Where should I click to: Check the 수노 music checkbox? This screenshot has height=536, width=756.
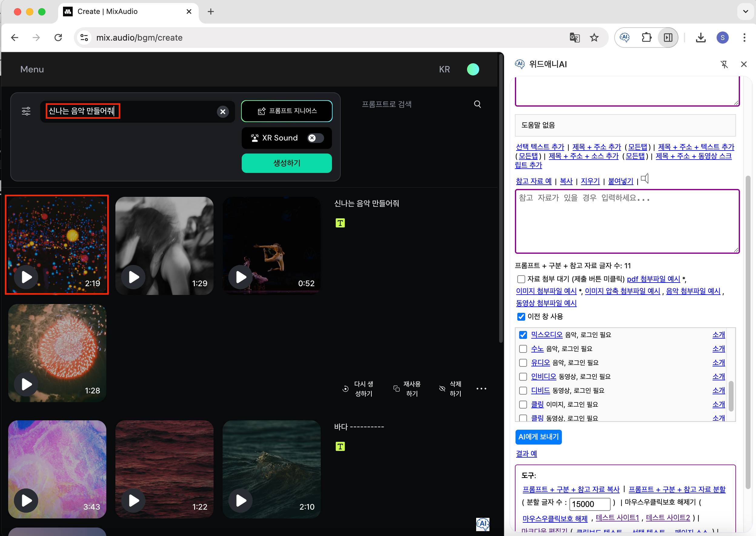[x=523, y=349]
